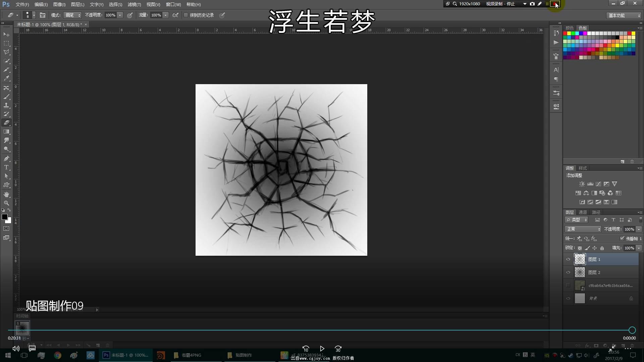Screen dimensions: 644x362
Task: Open the eraser Mode dropdown
Action: tap(72, 15)
